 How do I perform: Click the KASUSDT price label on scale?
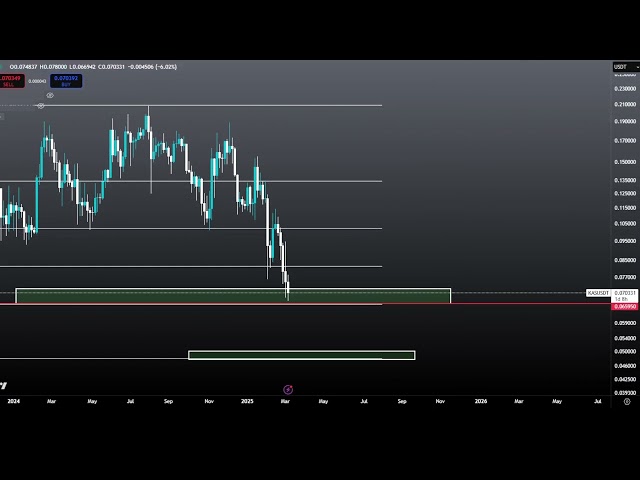tap(598, 293)
